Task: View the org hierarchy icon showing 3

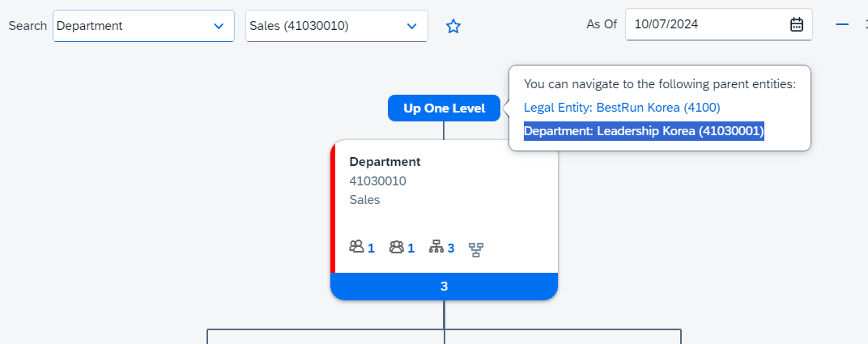Action: [x=436, y=247]
